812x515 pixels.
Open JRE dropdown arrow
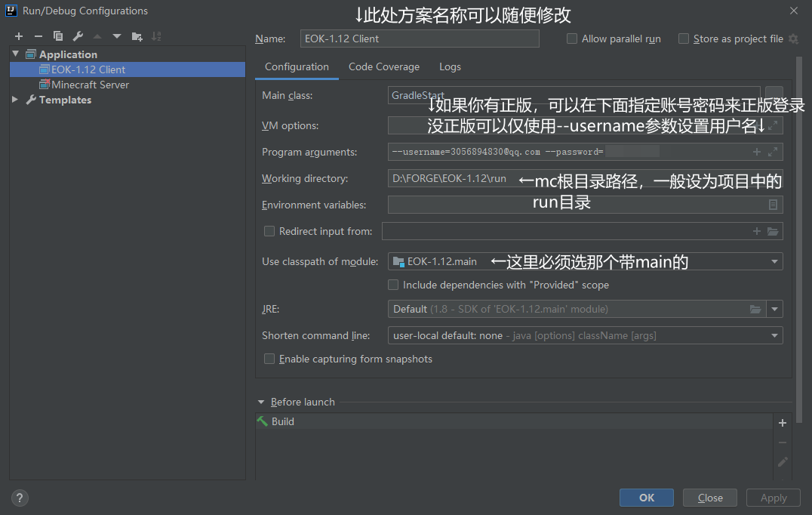tap(774, 310)
